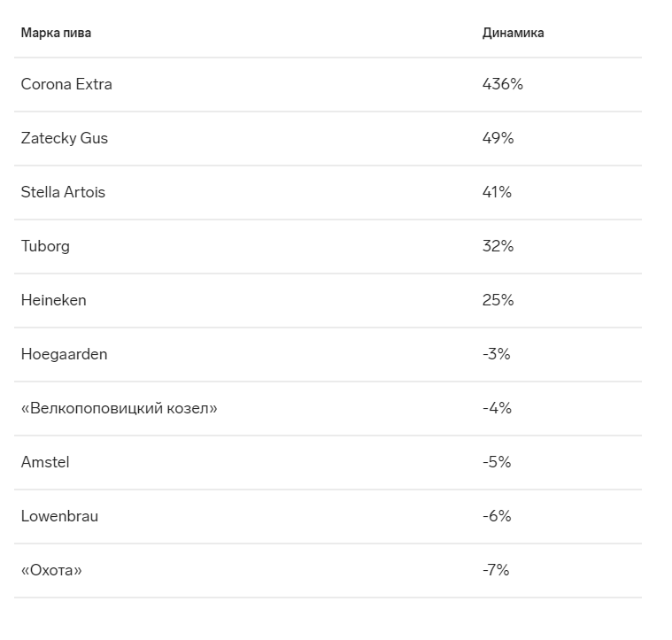Click the Марка пива column header
This screenshot has height=640, width=672.
(56, 33)
